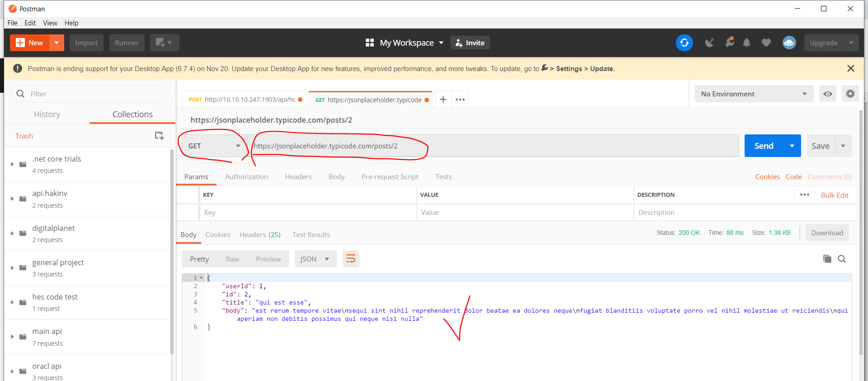Image resolution: width=868 pixels, height=381 pixels.
Task: Expand the api.hakinv collection
Action: pyautogui.click(x=12, y=199)
